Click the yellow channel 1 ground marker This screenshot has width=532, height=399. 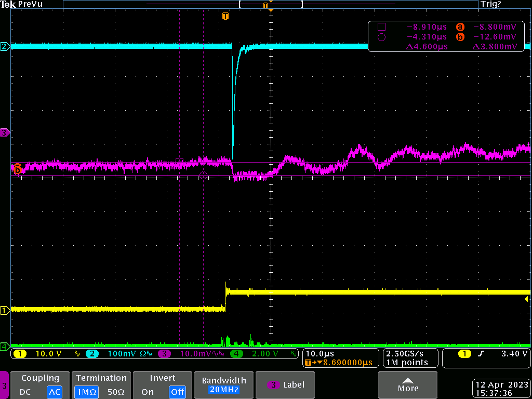[x=5, y=311]
